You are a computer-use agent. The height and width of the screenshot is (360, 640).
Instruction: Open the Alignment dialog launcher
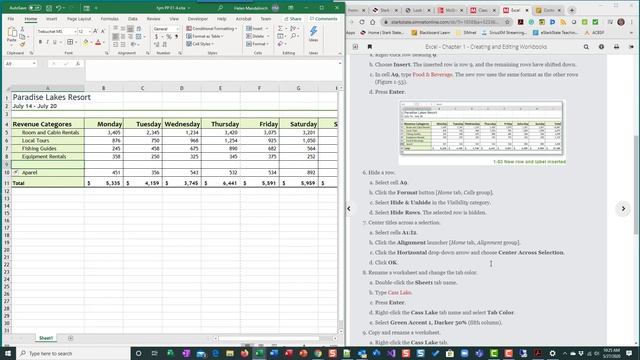pyautogui.click(x=148, y=53)
